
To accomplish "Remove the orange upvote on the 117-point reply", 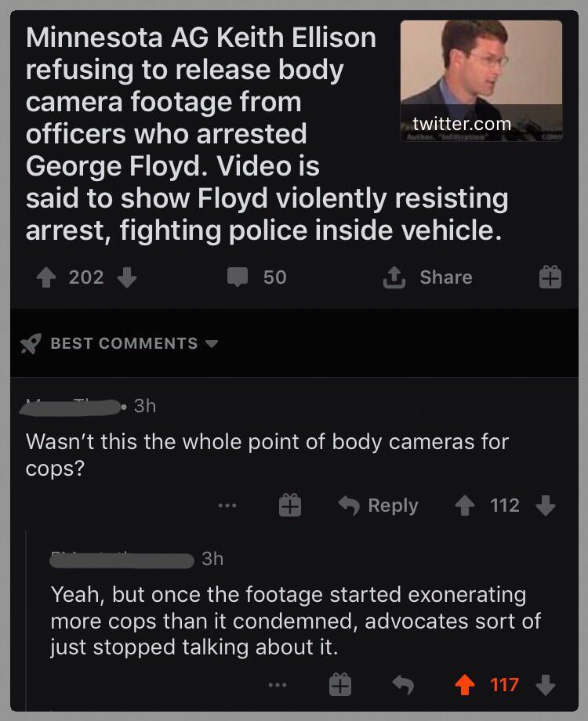I will click(466, 685).
